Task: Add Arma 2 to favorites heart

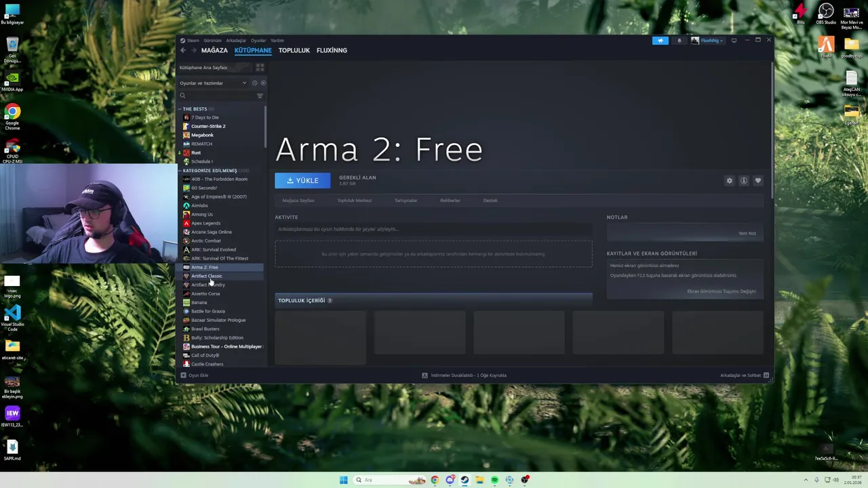Action: [x=758, y=180]
